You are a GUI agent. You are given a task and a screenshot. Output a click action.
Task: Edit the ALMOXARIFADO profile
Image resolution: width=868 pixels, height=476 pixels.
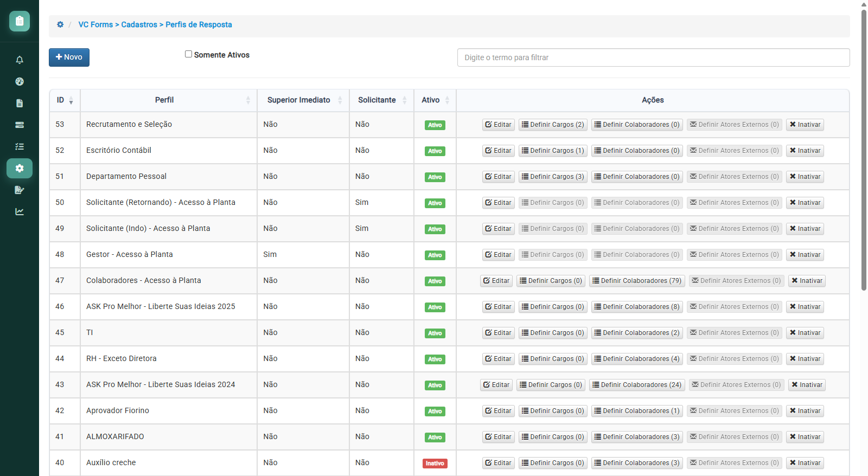pos(498,437)
